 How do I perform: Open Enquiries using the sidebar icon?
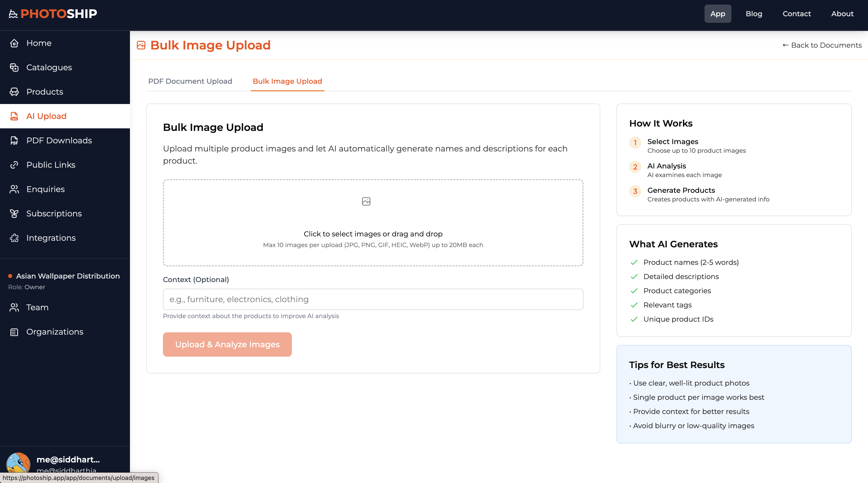pos(14,189)
